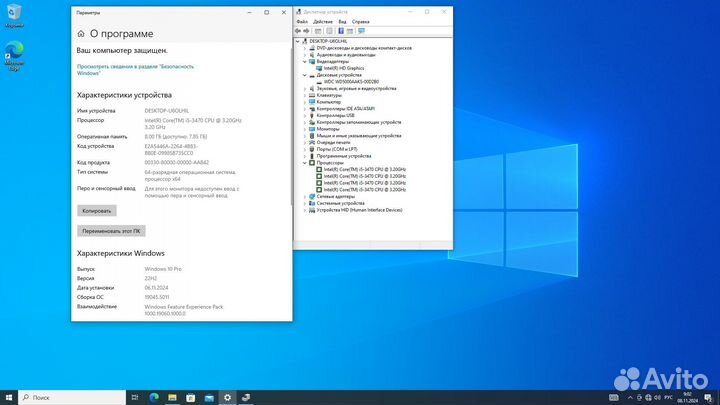Screen dimensions: 720x405
Task: Open Microsoft Store from the taskbar
Action: [191, 397]
